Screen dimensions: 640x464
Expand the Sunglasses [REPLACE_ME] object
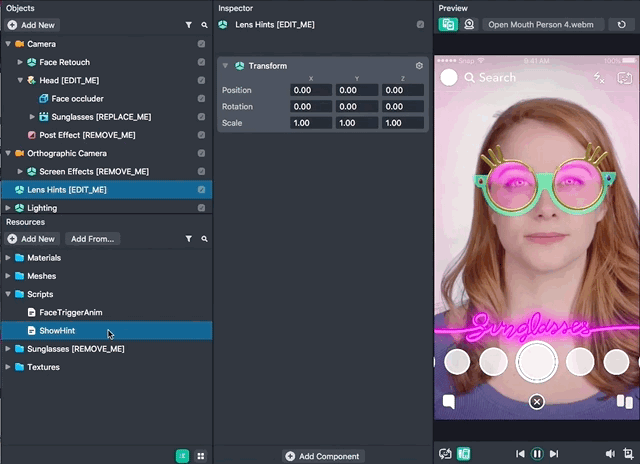(32, 117)
